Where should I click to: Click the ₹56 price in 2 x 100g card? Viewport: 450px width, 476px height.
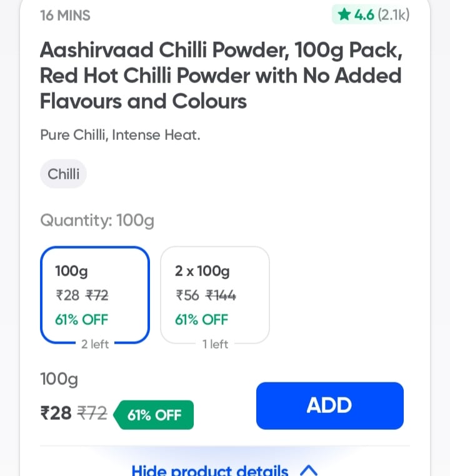click(187, 295)
